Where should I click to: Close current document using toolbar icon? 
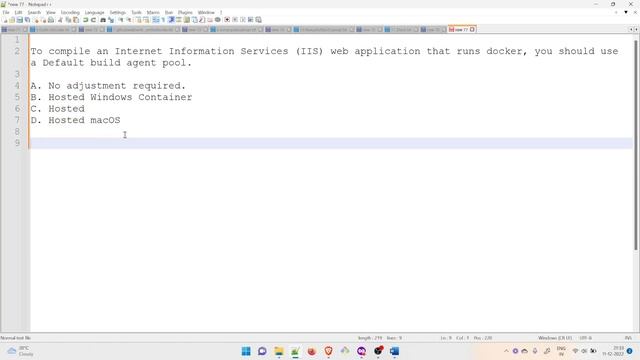(36, 20)
